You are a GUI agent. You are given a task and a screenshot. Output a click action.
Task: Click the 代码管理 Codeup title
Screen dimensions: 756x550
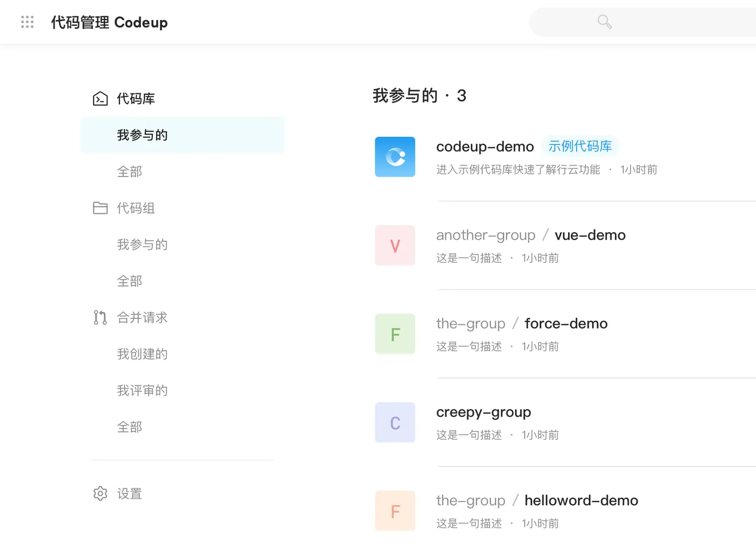(110, 23)
